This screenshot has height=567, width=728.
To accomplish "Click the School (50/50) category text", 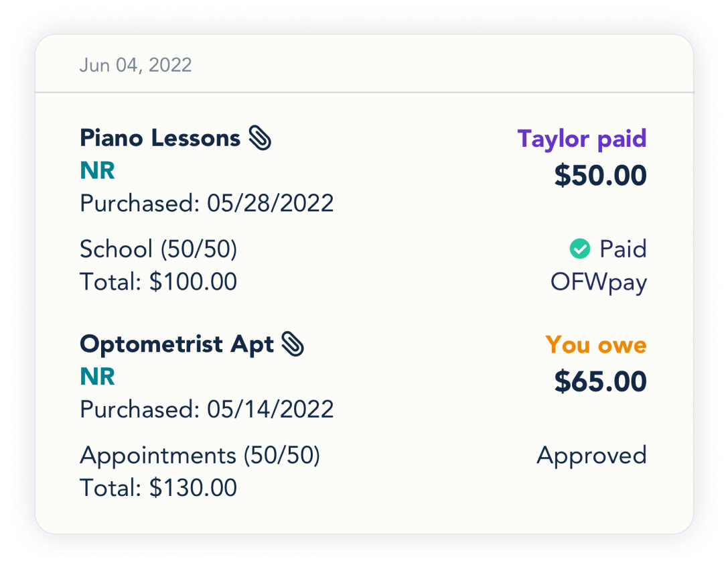I will click(x=158, y=249).
